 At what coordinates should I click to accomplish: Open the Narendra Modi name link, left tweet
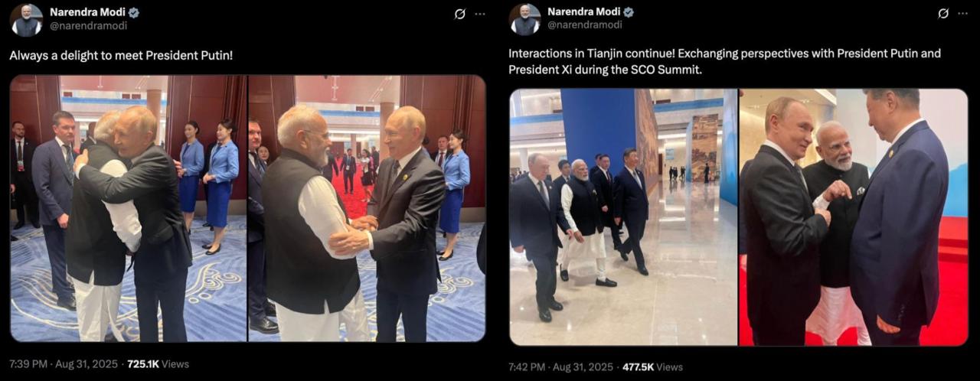87,12
